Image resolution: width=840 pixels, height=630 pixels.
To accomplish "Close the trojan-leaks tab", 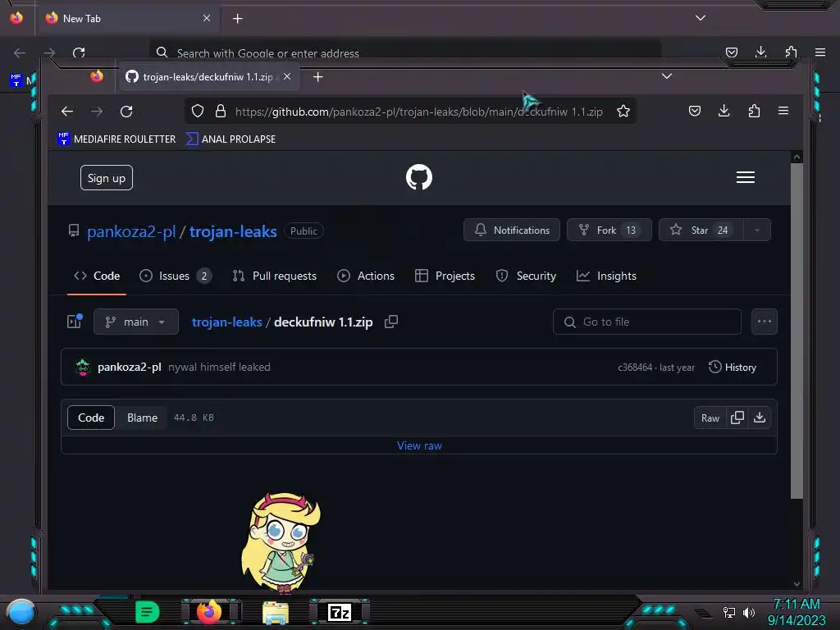I will pyautogui.click(x=288, y=76).
